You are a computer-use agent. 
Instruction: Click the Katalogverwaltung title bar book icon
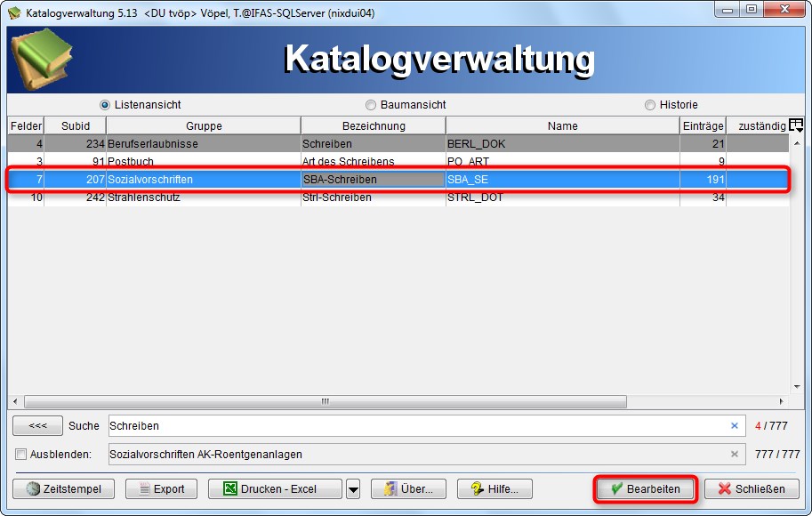pos(14,12)
